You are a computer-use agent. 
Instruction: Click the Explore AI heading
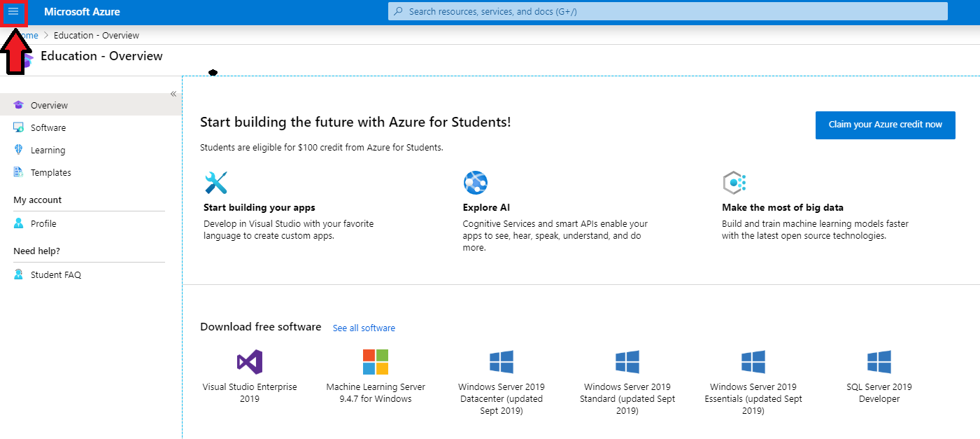[x=486, y=207]
